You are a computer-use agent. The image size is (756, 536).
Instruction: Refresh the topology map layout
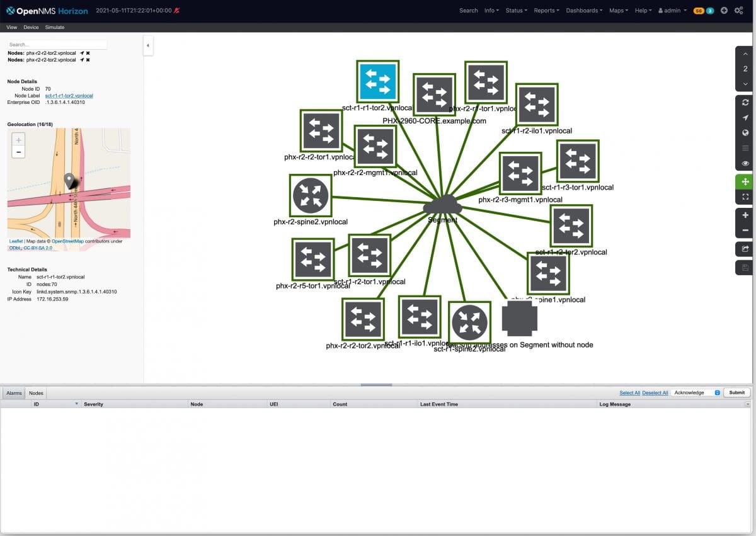pyautogui.click(x=745, y=102)
